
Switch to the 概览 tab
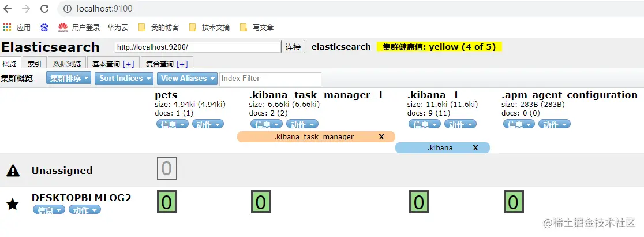pos(9,64)
